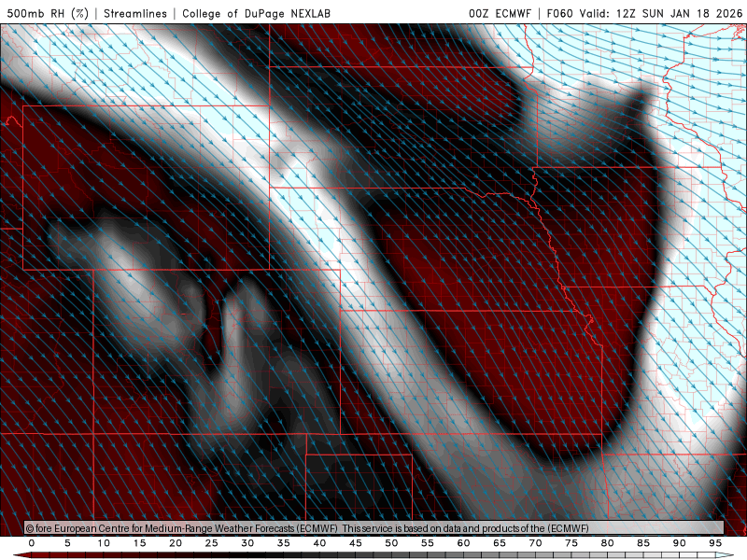Screen dimensions: 747x560
Task: Click the "F060" forecast hour text
Action: [559, 13]
